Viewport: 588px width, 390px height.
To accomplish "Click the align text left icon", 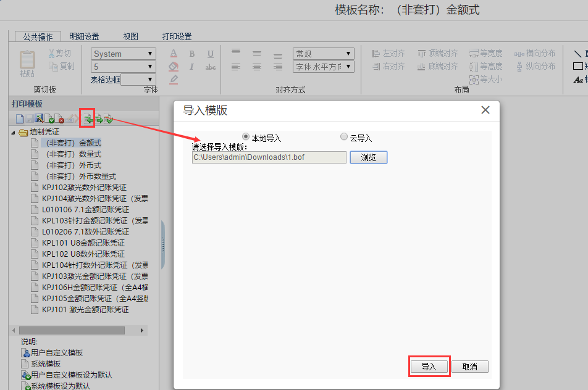I will (x=236, y=67).
